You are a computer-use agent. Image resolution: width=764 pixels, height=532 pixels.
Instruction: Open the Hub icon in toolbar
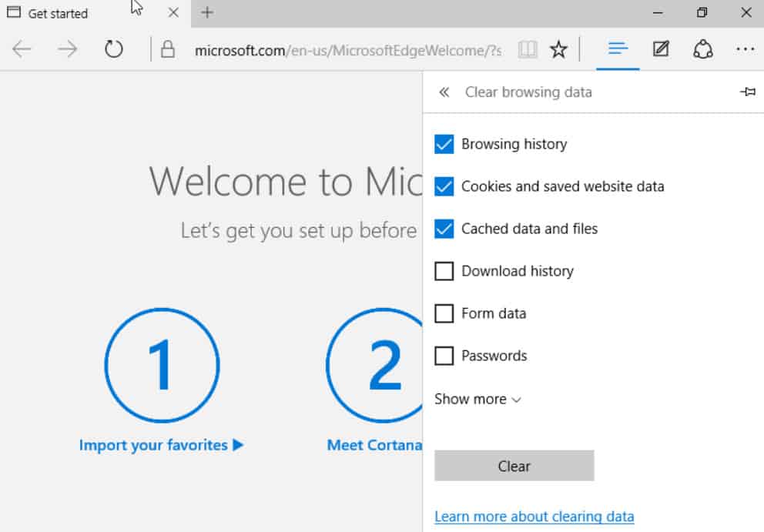point(618,49)
